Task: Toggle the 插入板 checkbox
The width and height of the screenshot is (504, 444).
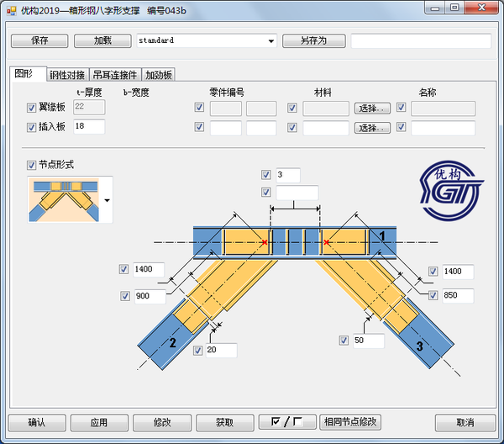Action: 32,127
